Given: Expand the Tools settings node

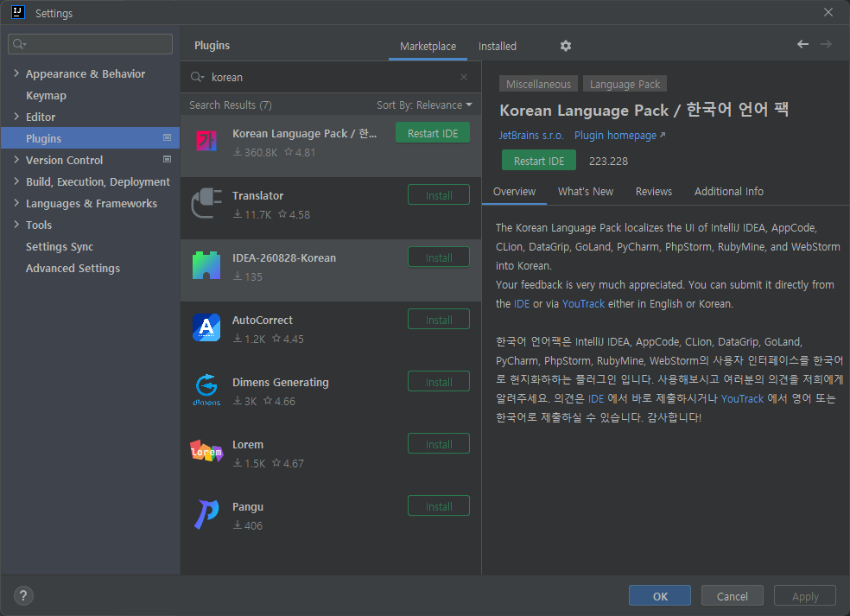Looking at the screenshot, I should (x=16, y=225).
